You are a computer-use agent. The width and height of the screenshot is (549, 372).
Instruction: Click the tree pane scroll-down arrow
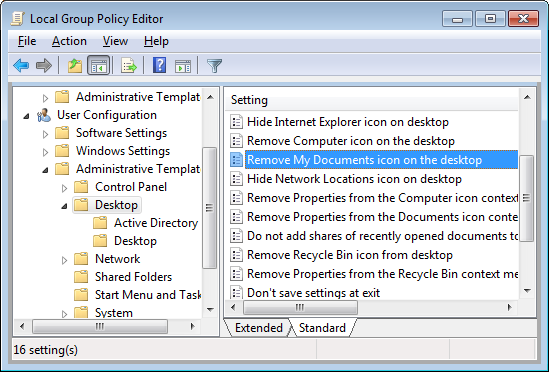click(x=210, y=310)
